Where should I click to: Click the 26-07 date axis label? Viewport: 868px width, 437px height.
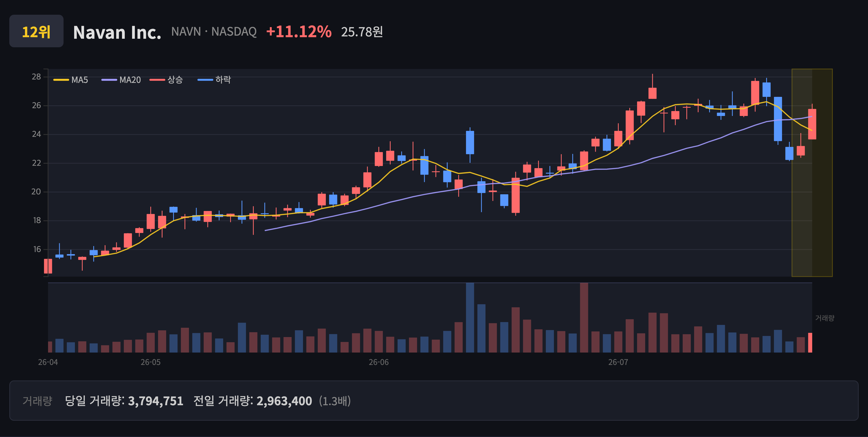618,362
